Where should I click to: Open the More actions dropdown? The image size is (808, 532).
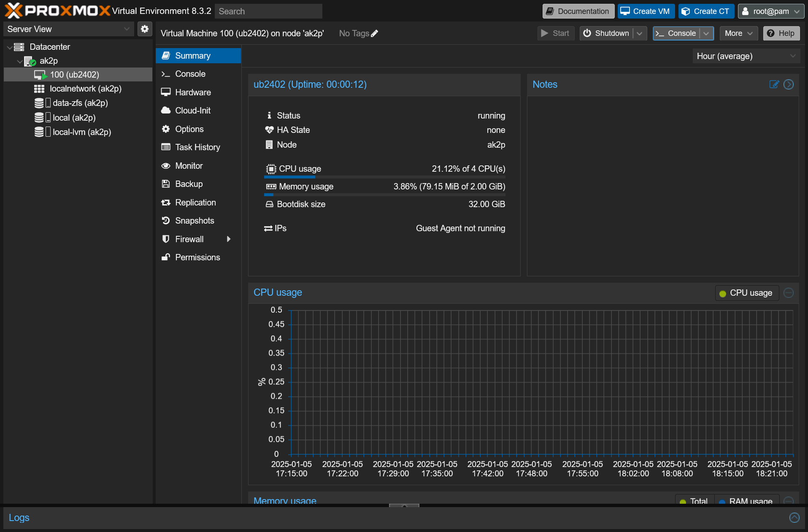click(739, 33)
